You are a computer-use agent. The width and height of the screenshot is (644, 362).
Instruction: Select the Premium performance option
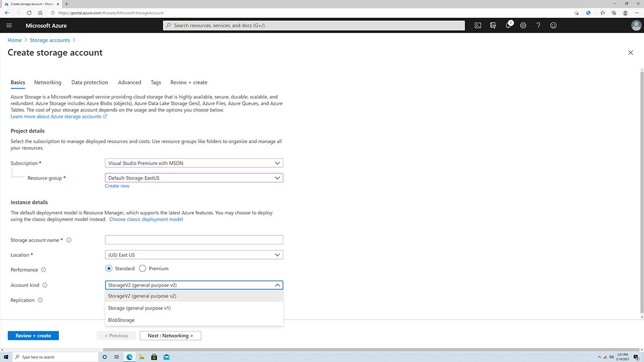click(143, 268)
